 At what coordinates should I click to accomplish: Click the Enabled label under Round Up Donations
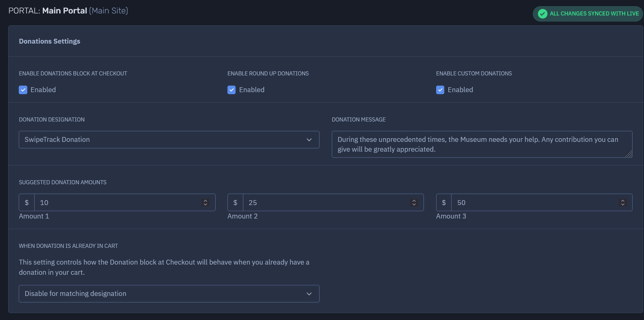(x=252, y=90)
